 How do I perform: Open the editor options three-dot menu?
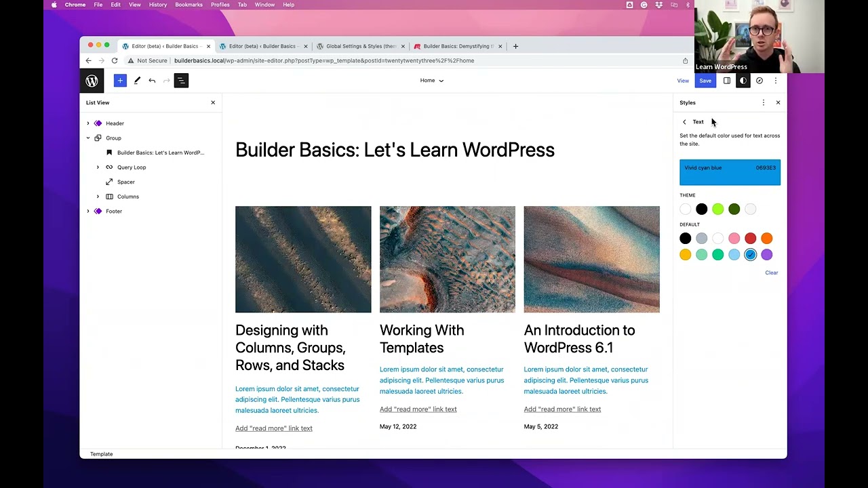[x=776, y=81]
